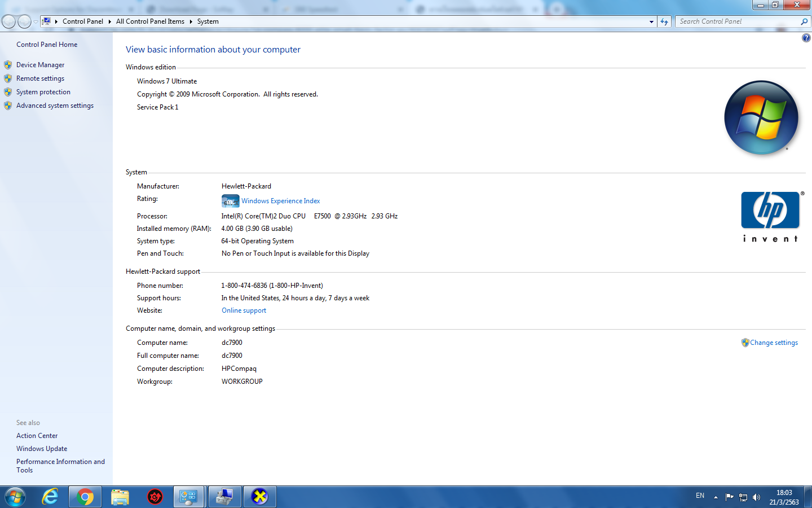The width and height of the screenshot is (812, 508).
Task: Launch Google Chrome from taskbar
Action: click(85, 497)
